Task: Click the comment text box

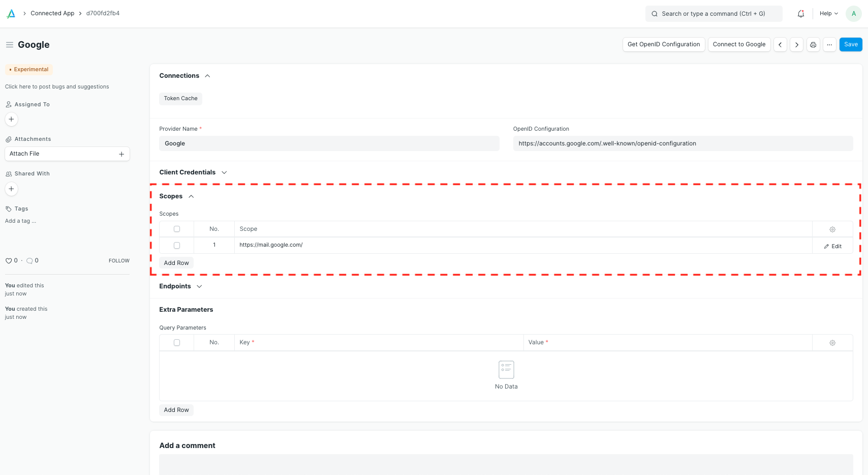Action: 506,464
